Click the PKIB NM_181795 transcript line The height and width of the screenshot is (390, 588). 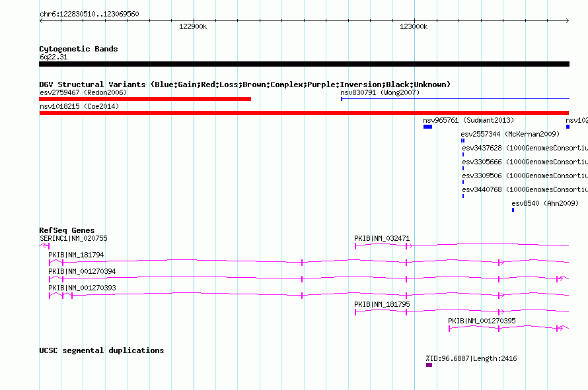(x=462, y=311)
